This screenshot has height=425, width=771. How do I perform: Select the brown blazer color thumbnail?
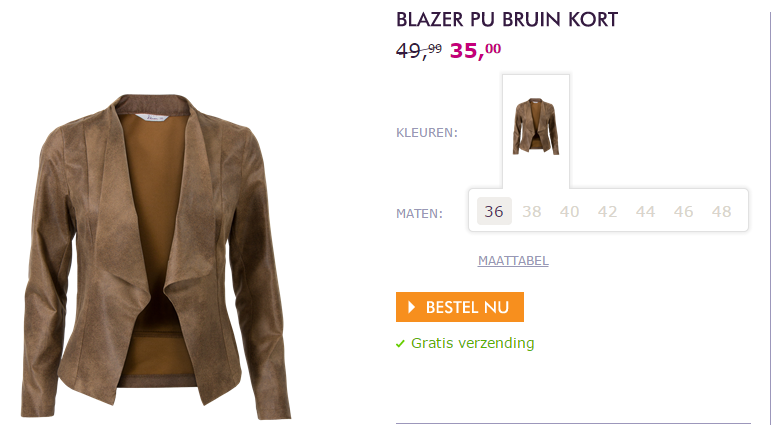tap(536, 126)
